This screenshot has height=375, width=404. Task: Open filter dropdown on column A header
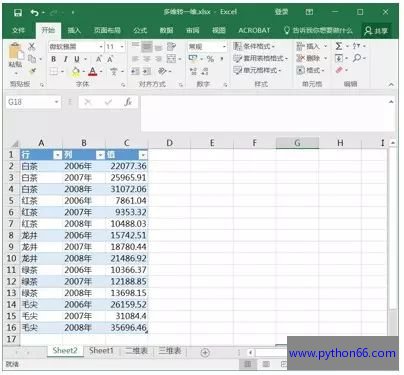click(58, 155)
